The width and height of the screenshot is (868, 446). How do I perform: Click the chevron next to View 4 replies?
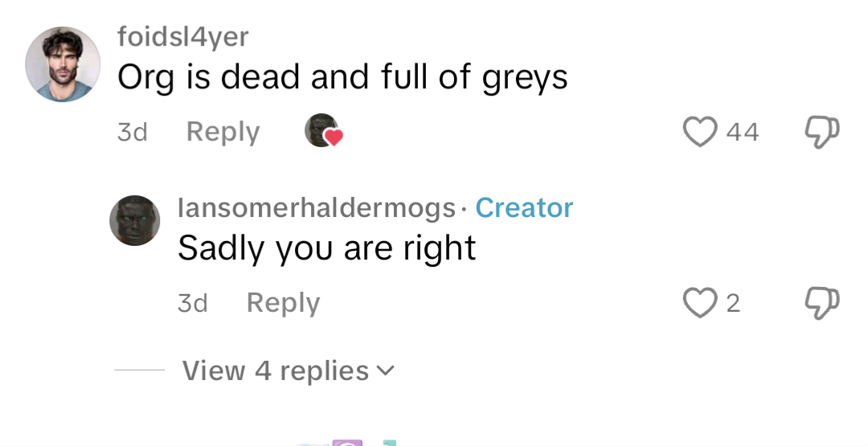(x=385, y=370)
